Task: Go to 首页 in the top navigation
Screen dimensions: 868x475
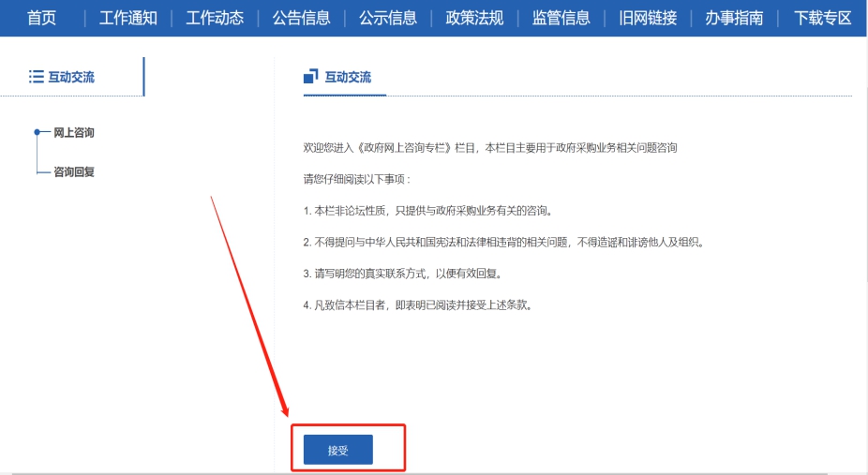Action: (x=41, y=18)
